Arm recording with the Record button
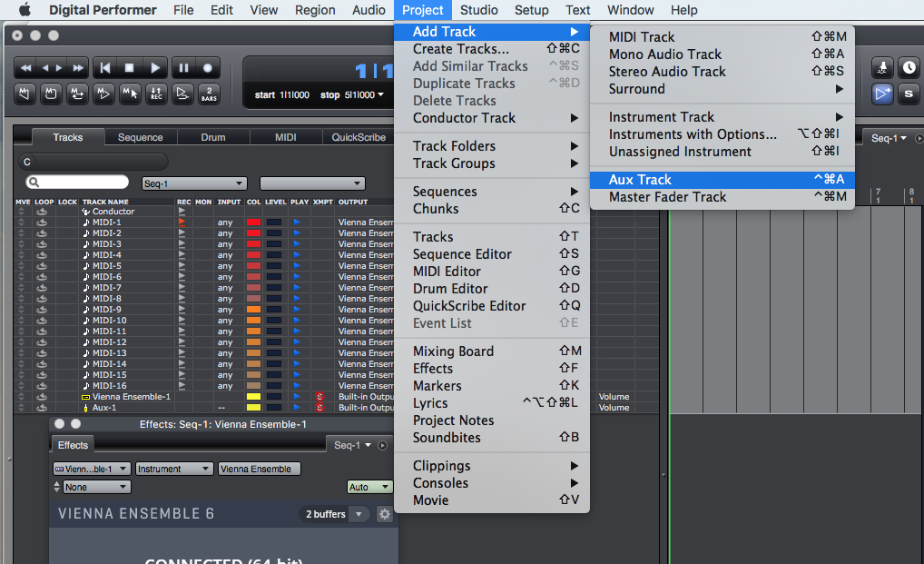Viewport: 924px width, 564px height. coord(208,68)
